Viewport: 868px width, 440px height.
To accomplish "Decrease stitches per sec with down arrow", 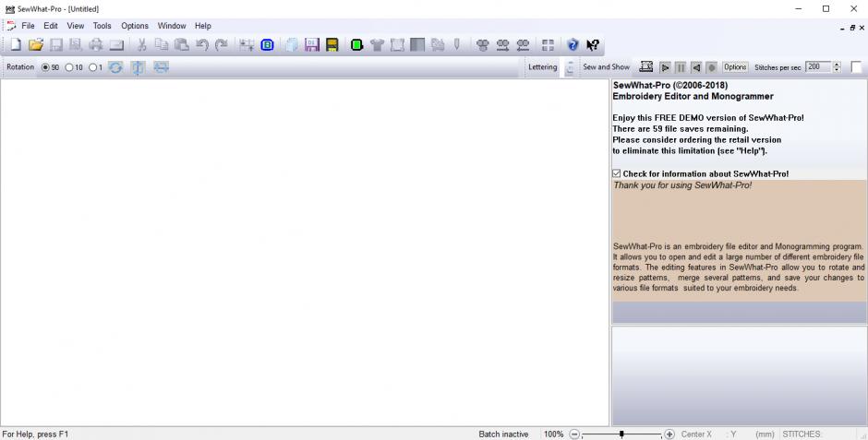I will (837, 70).
